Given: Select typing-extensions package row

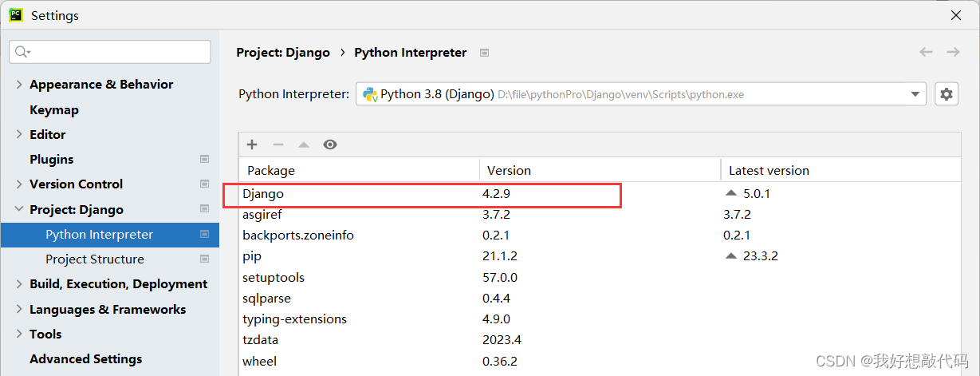Looking at the screenshot, I should [600, 319].
